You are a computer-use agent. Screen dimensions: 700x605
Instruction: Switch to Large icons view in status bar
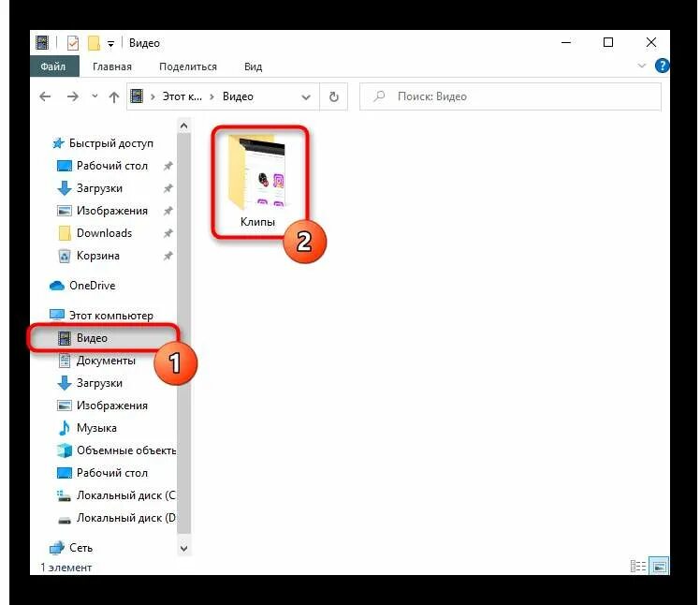coord(659,567)
